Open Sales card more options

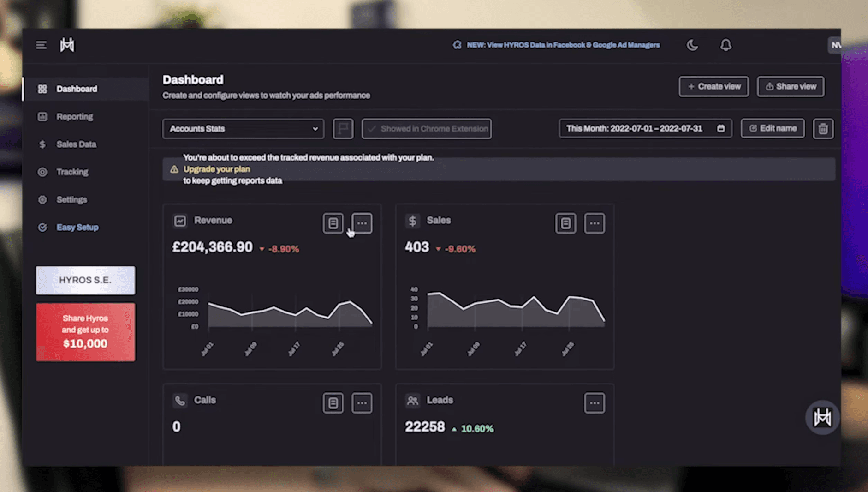coord(595,223)
